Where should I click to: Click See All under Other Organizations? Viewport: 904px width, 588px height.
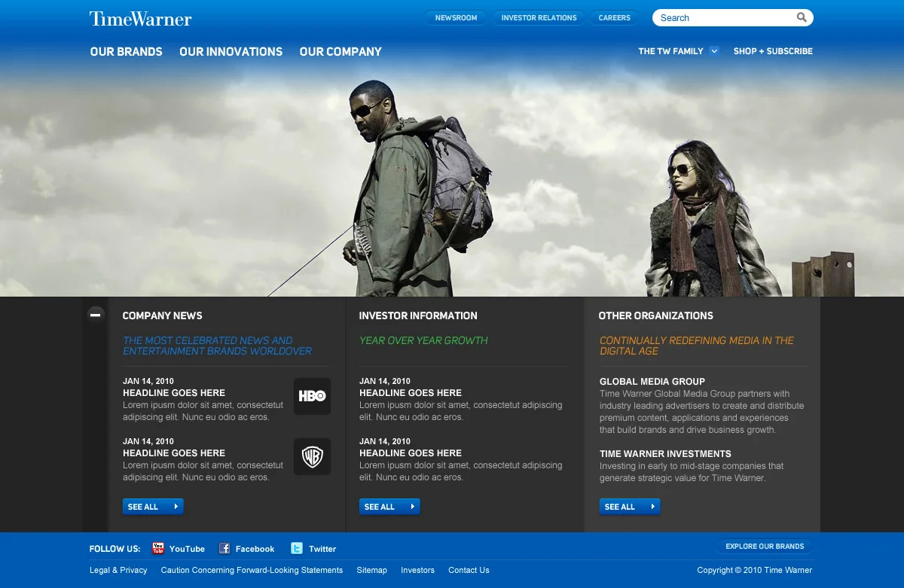tap(630, 507)
